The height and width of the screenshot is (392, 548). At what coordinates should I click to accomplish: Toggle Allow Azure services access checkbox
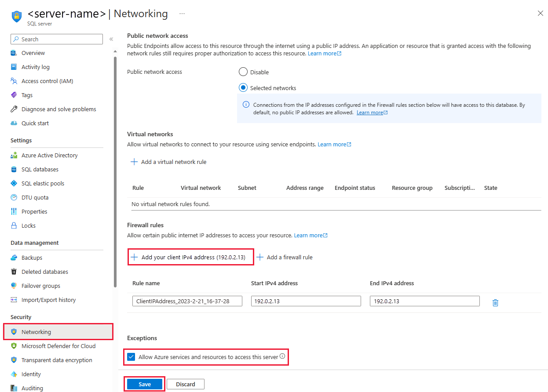click(131, 357)
